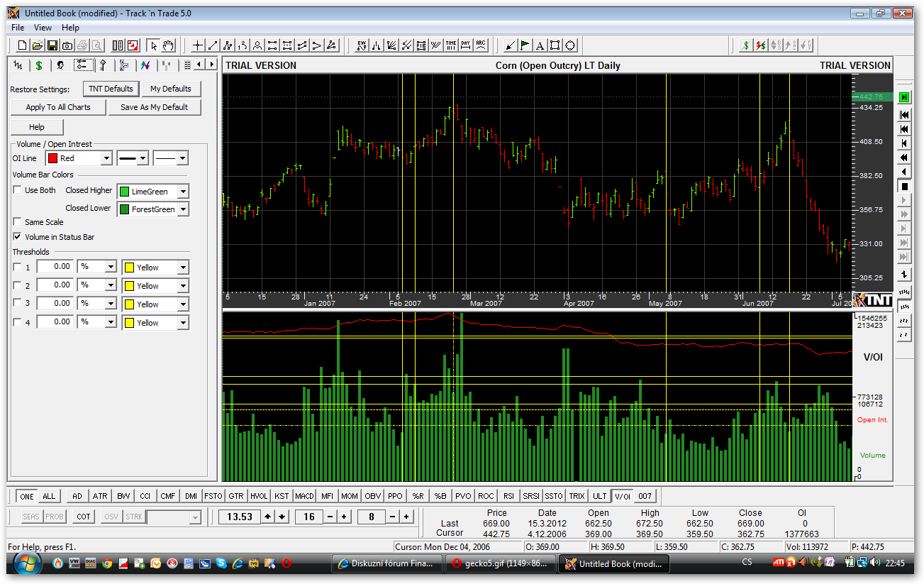Click the green flag tool icon
924x584 pixels.
[525, 45]
